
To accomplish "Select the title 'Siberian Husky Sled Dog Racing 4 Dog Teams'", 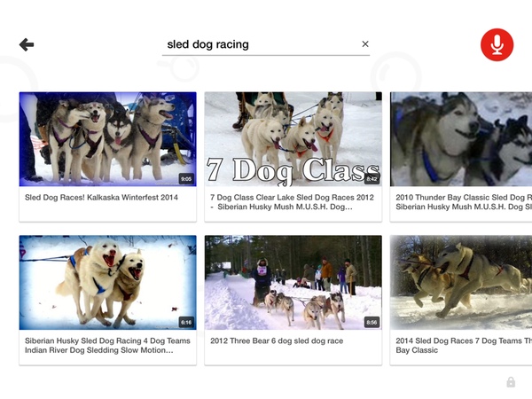I will 107,340.
